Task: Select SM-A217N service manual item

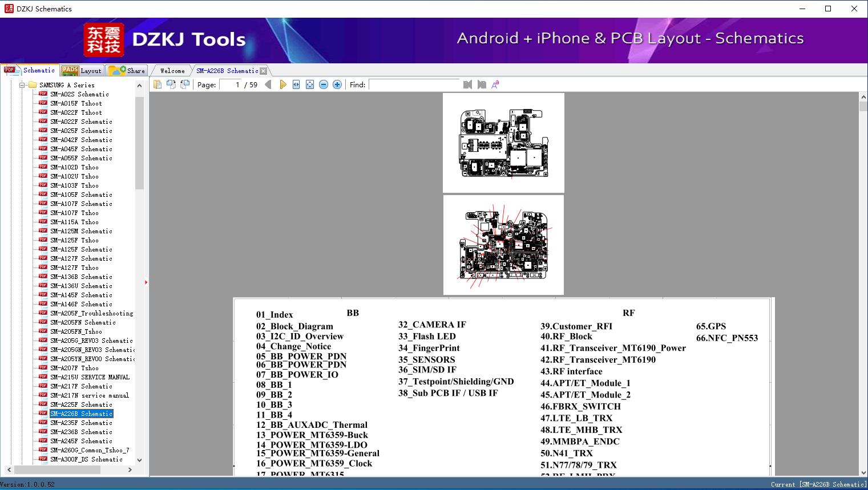Action: pyautogui.click(x=90, y=395)
